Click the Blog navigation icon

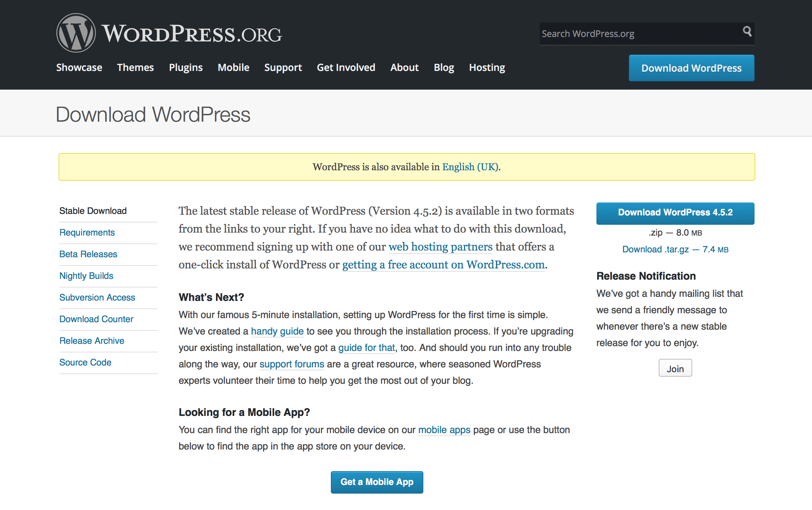[443, 68]
